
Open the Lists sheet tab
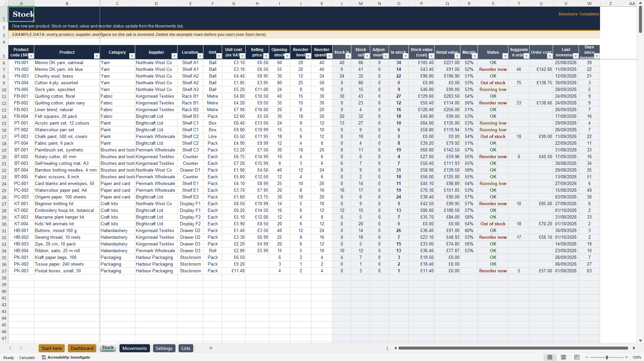coord(186,348)
